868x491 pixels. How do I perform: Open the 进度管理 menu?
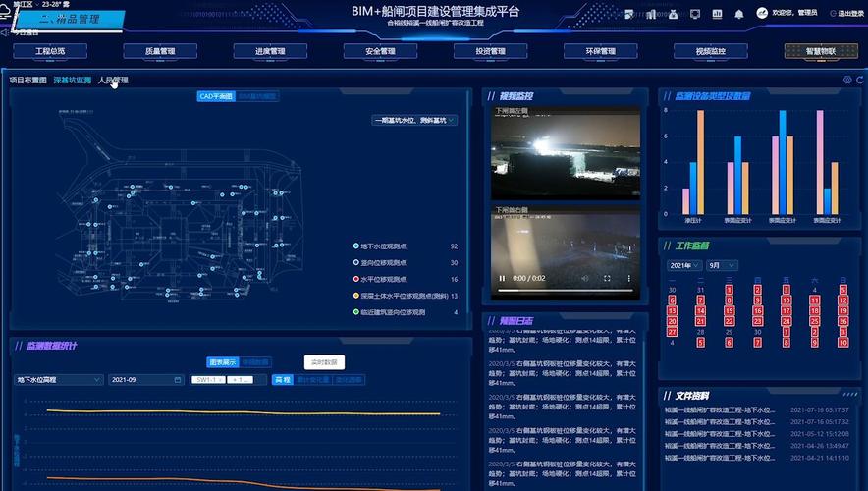pos(270,51)
